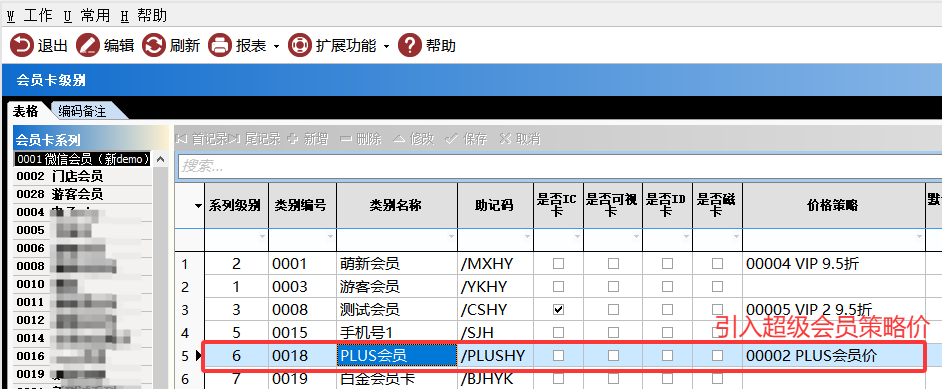Click price strategy cell 00002 PLUS会员价
942x389 pixels.
pos(833,355)
